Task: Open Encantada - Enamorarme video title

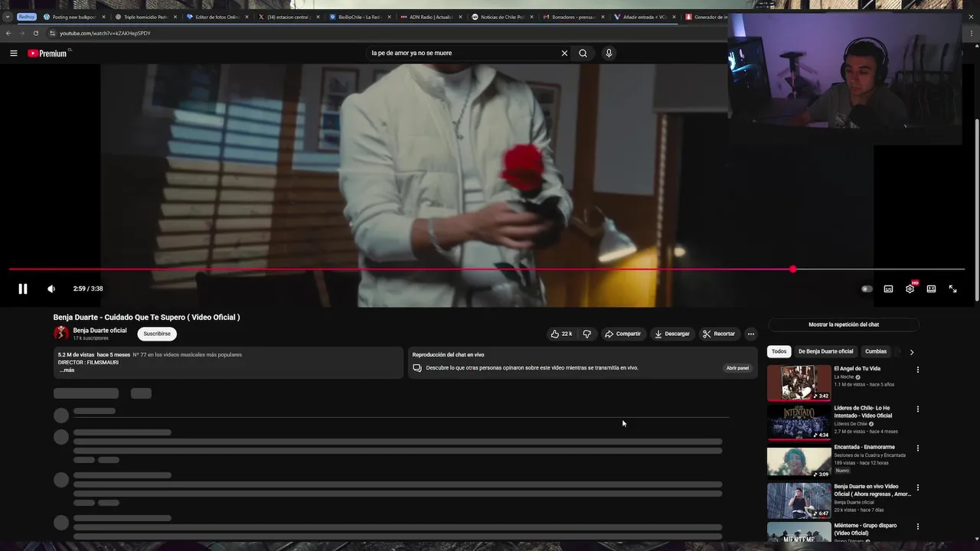Action: point(864,447)
